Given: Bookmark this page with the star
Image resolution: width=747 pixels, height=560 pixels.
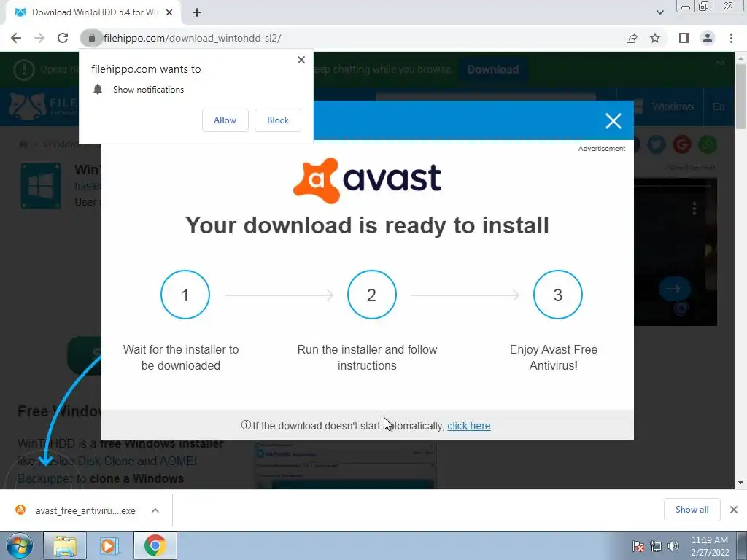Looking at the screenshot, I should (655, 38).
